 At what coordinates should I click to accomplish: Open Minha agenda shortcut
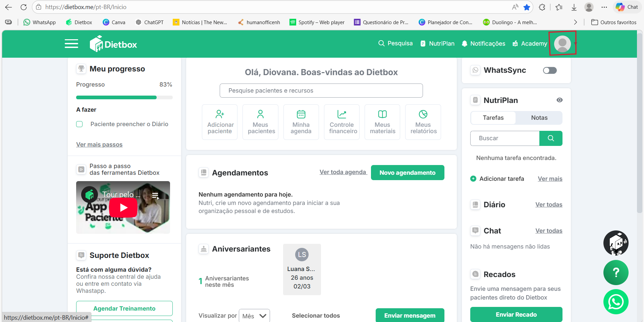click(301, 122)
